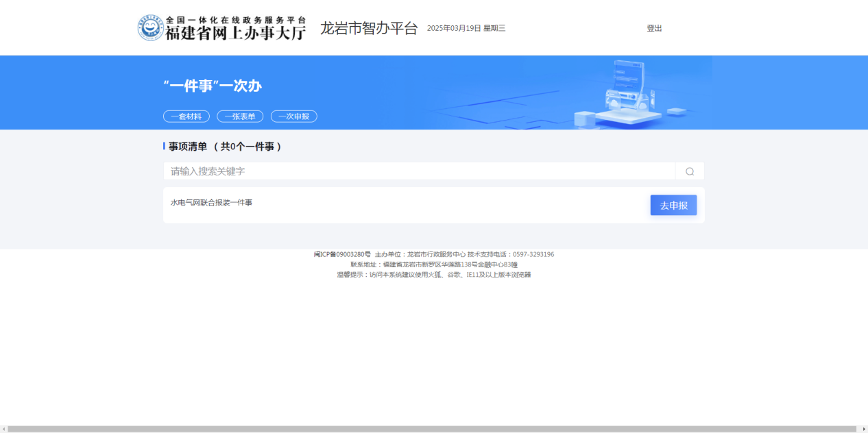Click the Fujian service hall emblem logo

(x=150, y=28)
